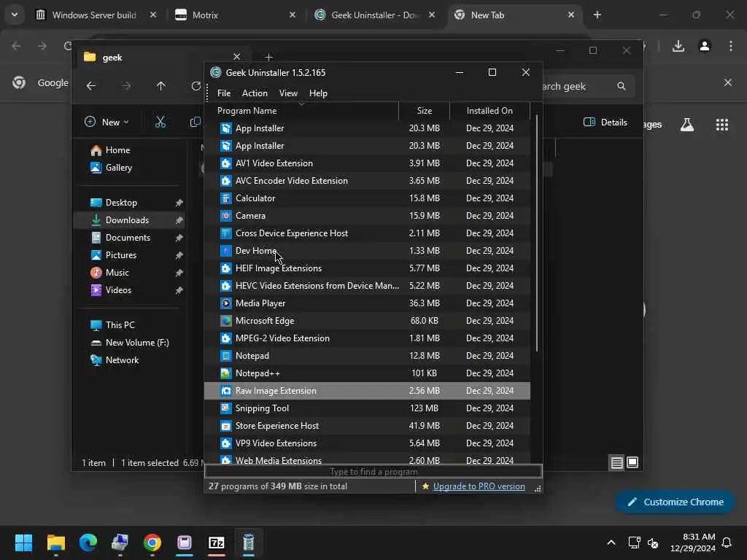
Task: Refresh the File Explorer folder view
Action: coord(196,86)
